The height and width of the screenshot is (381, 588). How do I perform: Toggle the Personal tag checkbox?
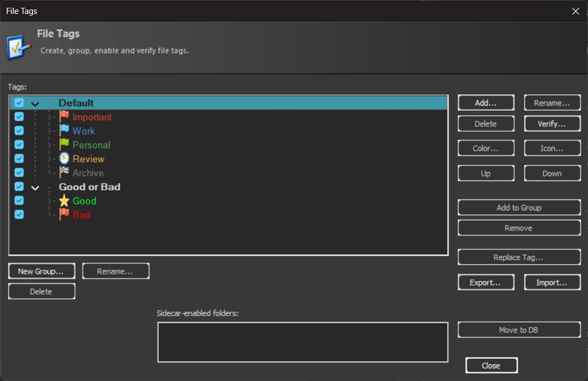point(19,145)
